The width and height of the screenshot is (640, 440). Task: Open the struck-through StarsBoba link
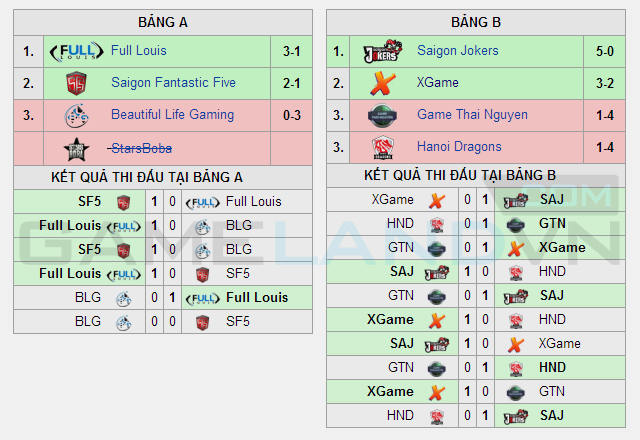pos(140,148)
